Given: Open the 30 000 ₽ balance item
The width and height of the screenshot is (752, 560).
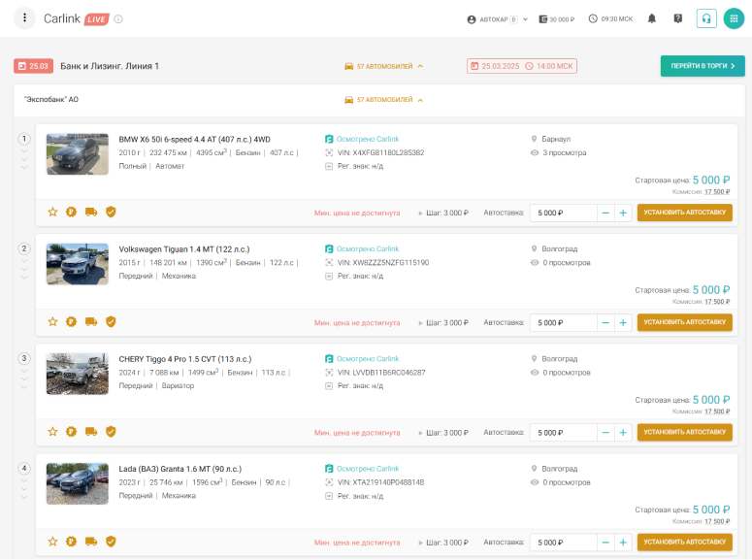Looking at the screenshot, I should [x=557, y=18].
